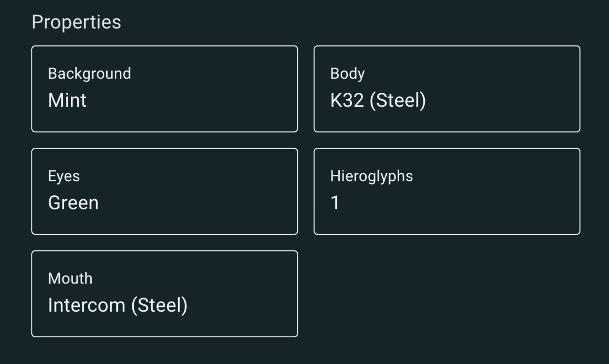Click the Mouth label
The image size is (609, 364).
click(70, 278)
